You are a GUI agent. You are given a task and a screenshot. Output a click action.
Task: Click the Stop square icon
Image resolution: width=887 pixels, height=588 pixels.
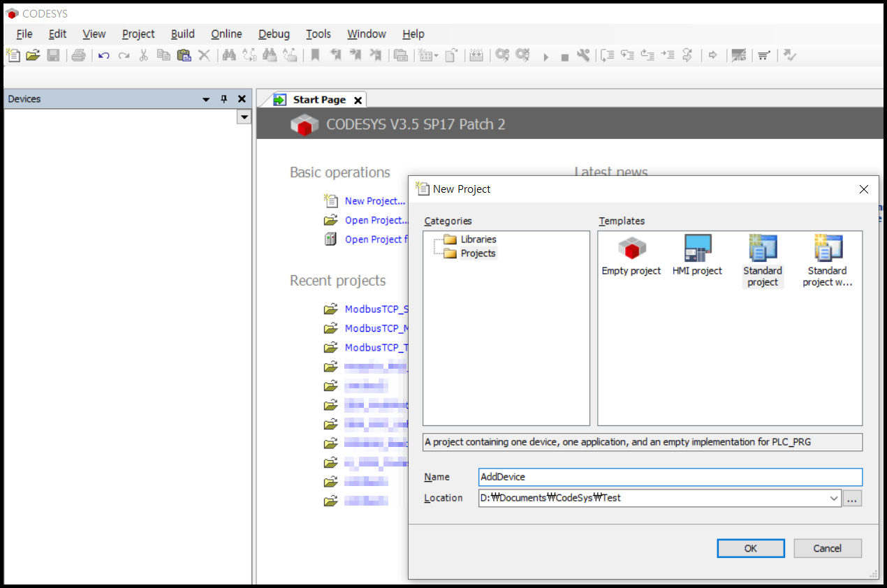564,57
